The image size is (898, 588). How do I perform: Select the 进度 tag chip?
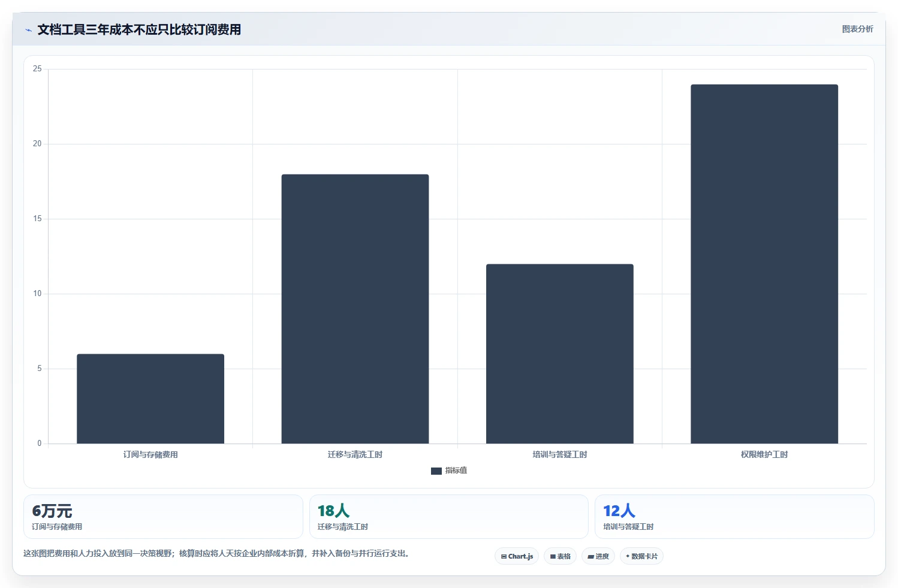pyautogui.click(x=598, y=556)
